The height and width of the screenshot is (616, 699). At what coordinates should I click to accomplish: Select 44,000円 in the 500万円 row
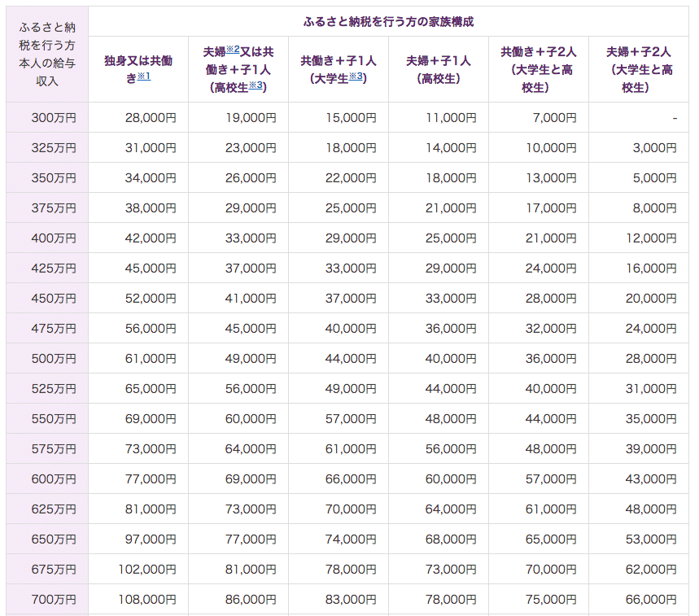click(351, 358)
